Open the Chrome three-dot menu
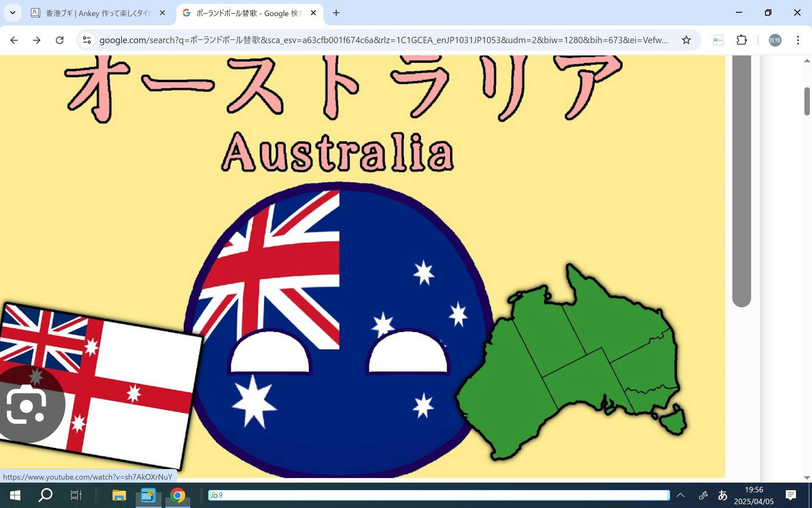812x508 pixels. point(798,40)
